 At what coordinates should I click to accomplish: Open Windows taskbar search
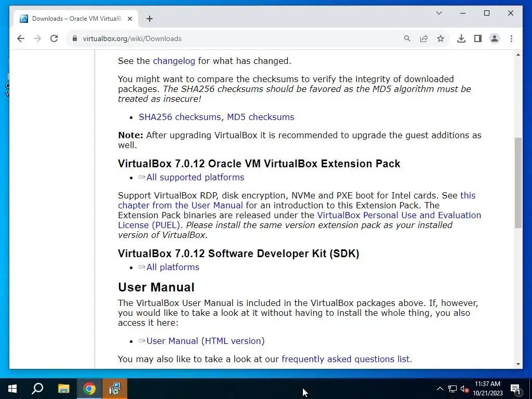click(37, 389)
